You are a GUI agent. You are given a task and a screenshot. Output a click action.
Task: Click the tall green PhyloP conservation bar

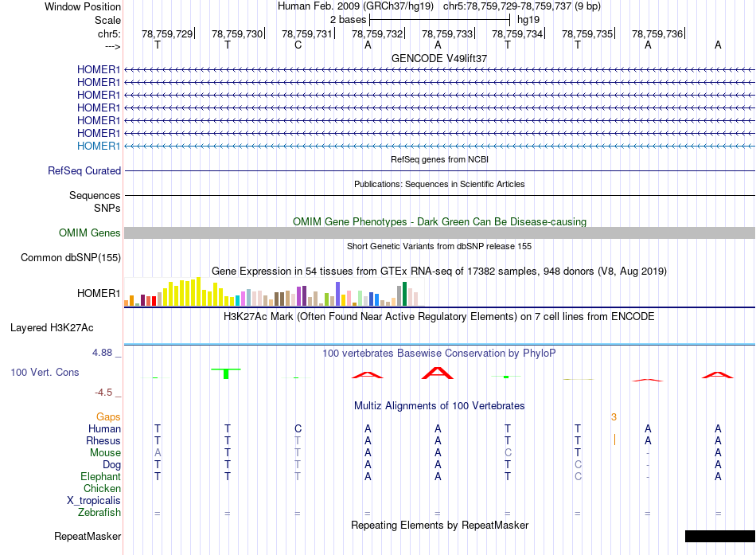pos(227,373)
